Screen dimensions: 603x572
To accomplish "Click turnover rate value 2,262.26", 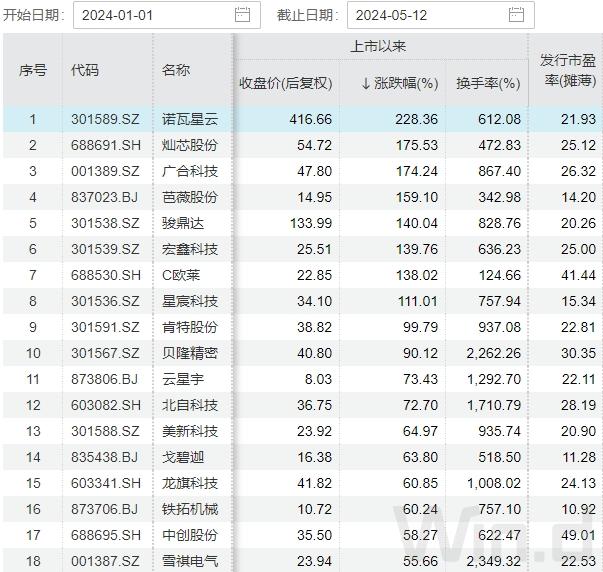I will pos(494,353).
